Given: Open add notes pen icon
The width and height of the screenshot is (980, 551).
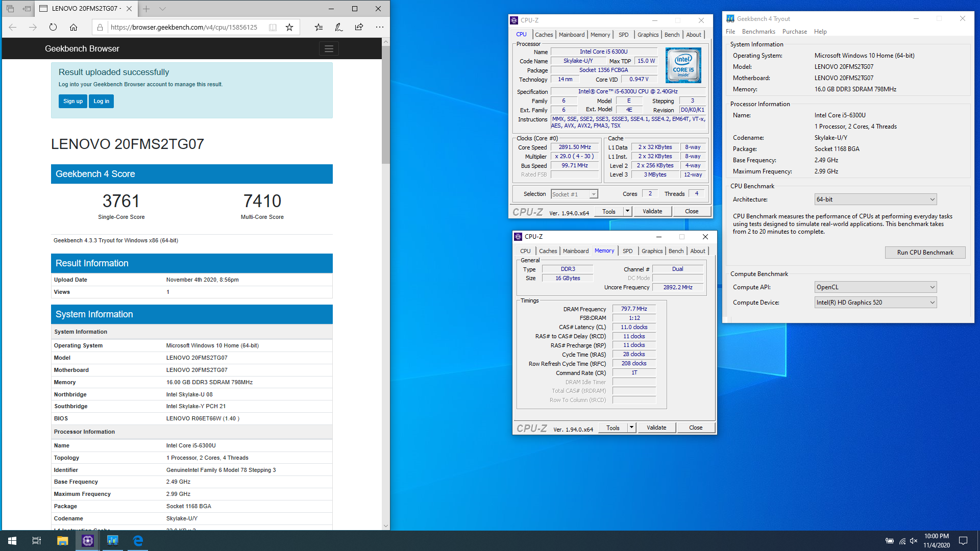Looking at the screenshot, I should 338,27.
